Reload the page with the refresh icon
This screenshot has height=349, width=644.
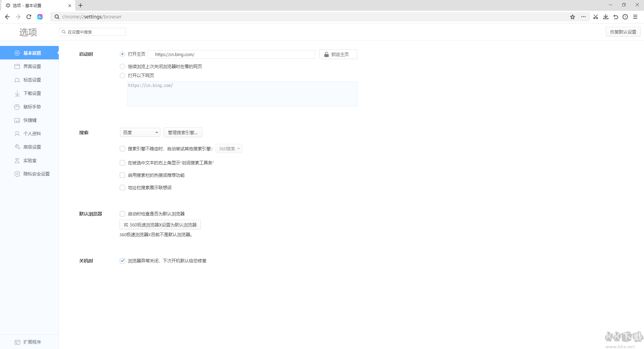pos(29,17)
